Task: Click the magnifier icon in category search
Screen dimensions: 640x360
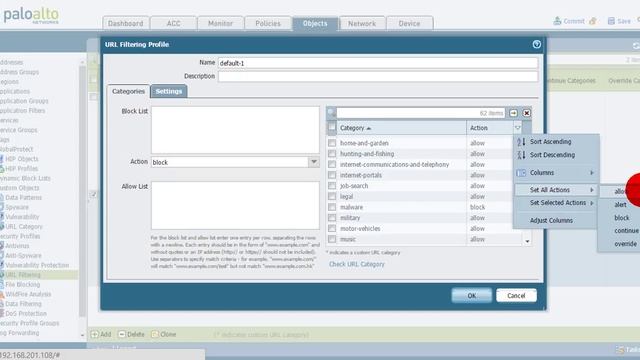Action: point(331,113)
